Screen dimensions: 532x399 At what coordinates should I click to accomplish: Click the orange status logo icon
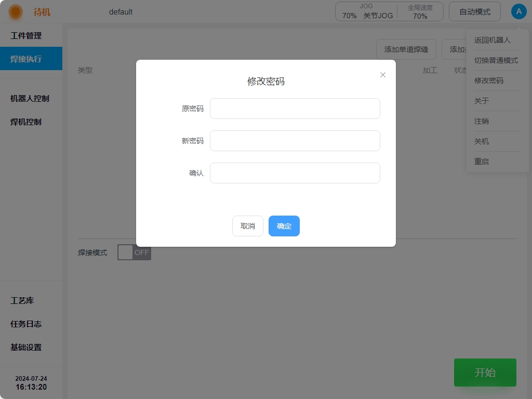[x=16, y=11]
